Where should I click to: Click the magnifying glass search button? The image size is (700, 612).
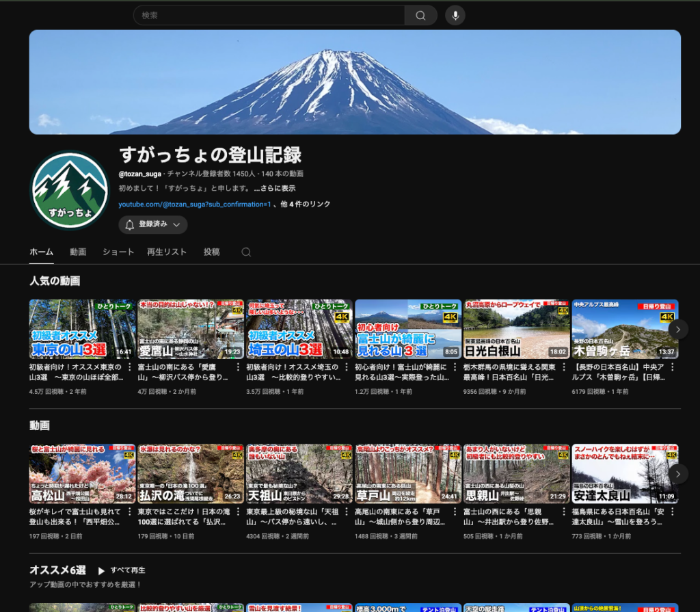coord(420,16)
